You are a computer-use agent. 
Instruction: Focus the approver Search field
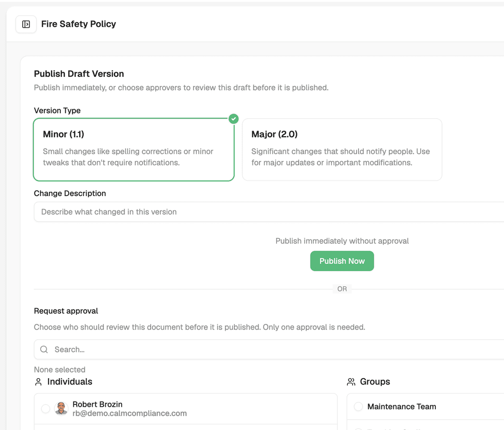coord(269,349)
